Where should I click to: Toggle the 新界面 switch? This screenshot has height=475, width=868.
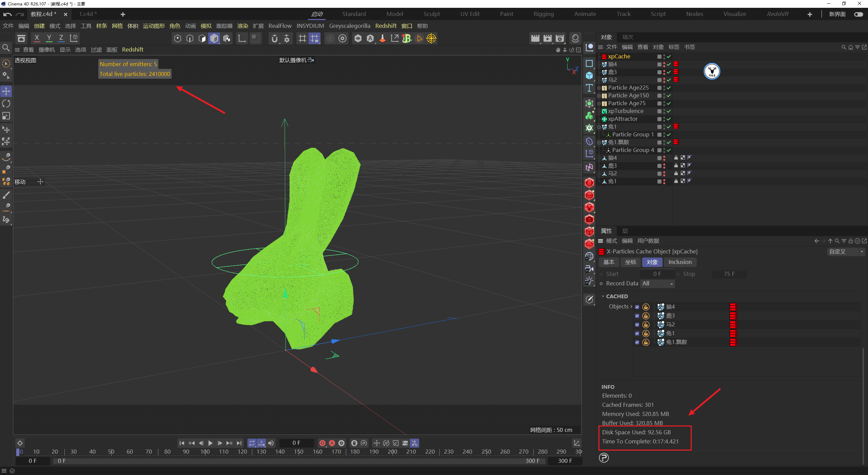click(859, 14)
